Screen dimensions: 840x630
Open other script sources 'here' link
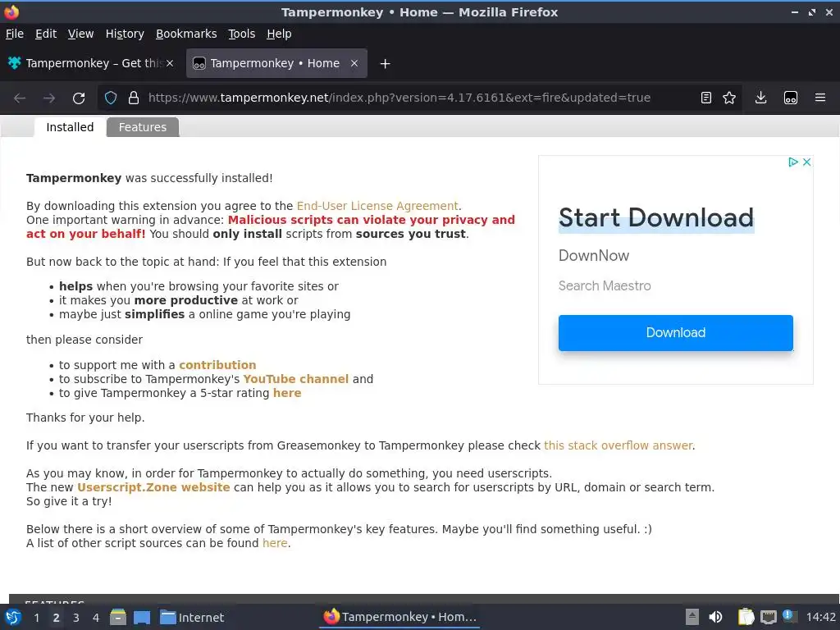[275, 543]
